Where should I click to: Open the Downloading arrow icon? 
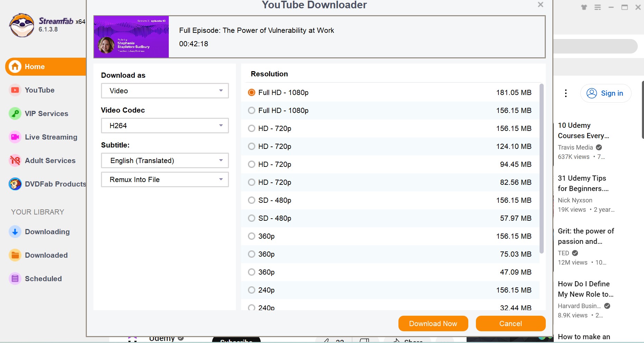tap(15, 232)
